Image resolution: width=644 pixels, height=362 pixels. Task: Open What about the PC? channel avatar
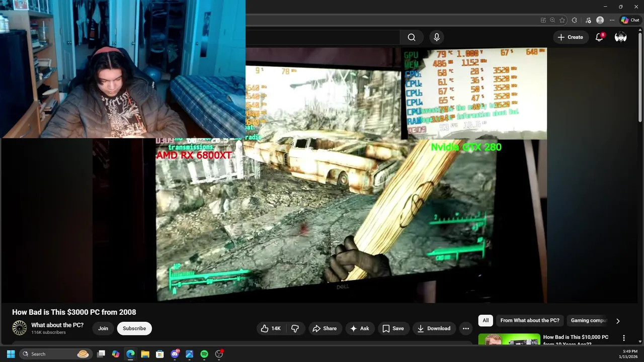click(19, 328)
